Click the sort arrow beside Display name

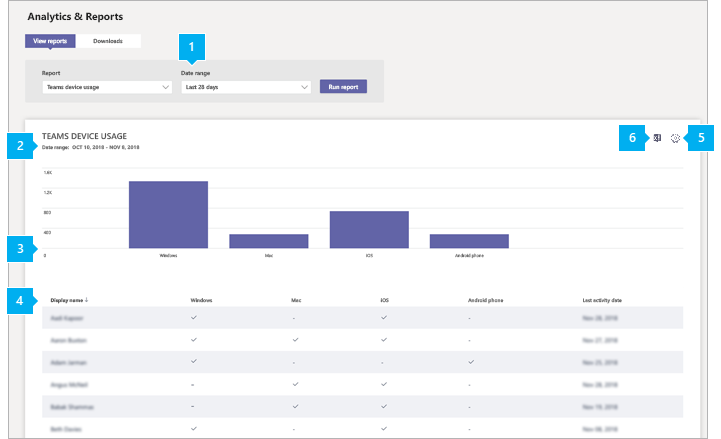pos(86,300)
